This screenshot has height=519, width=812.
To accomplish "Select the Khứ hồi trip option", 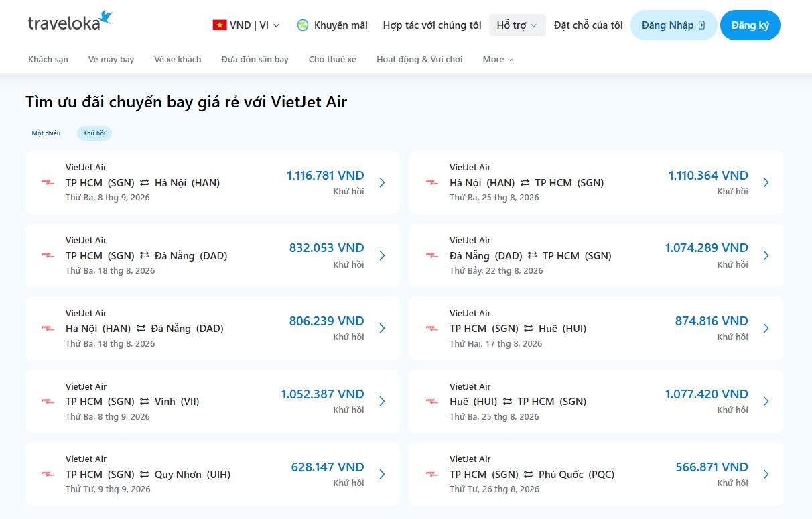I will pos(94,133).
